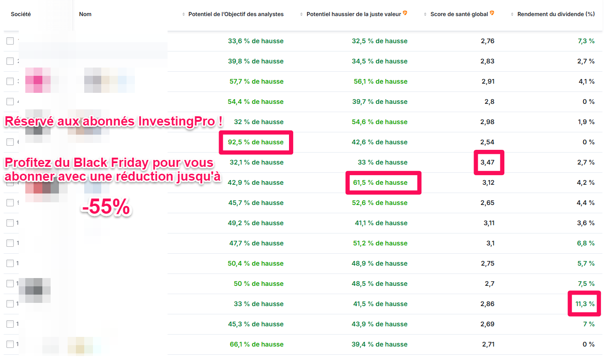Click 33 % de hausse in fair value column

383,162
